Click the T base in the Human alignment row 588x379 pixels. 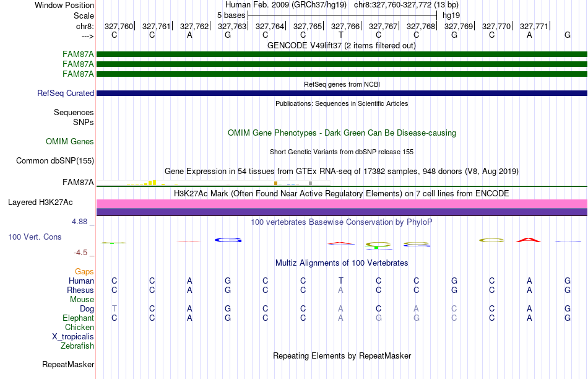[341, 281]
